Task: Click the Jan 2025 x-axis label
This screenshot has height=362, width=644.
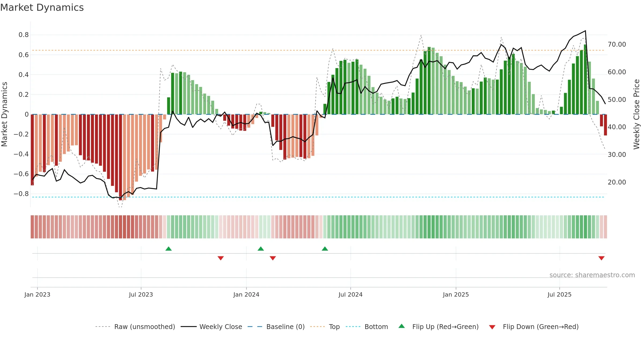Action: coord(456,294)
